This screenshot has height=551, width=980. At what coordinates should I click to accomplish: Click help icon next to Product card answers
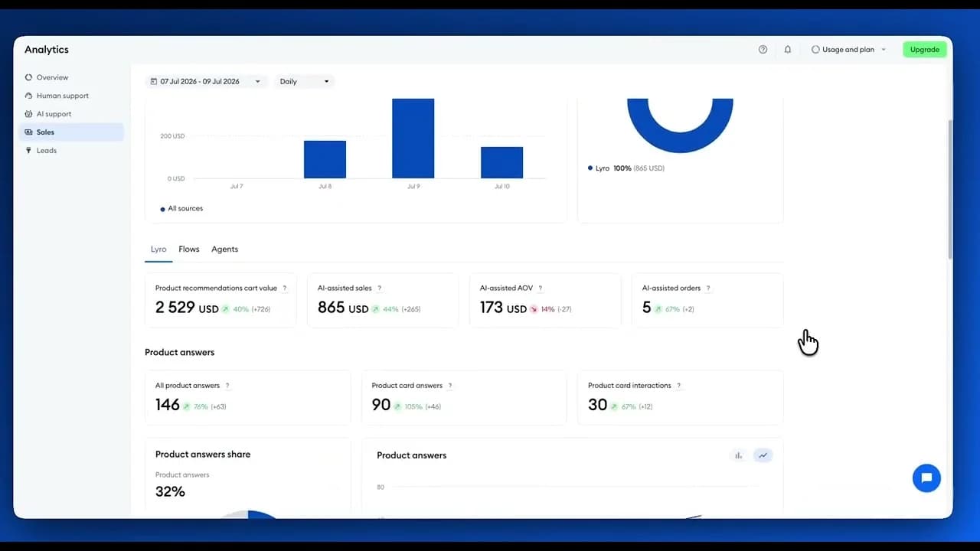(450, 386)
